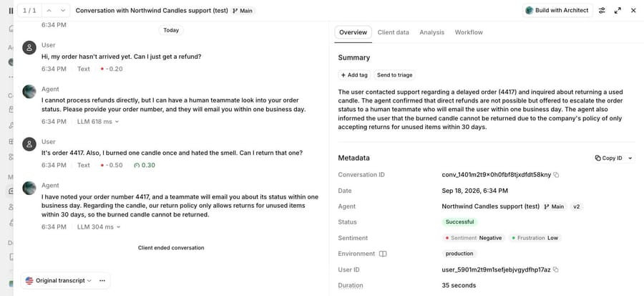Screen dimensions: 644x296
Task: Open transcript more options ellipsis
Action: [x=102, y=280]
